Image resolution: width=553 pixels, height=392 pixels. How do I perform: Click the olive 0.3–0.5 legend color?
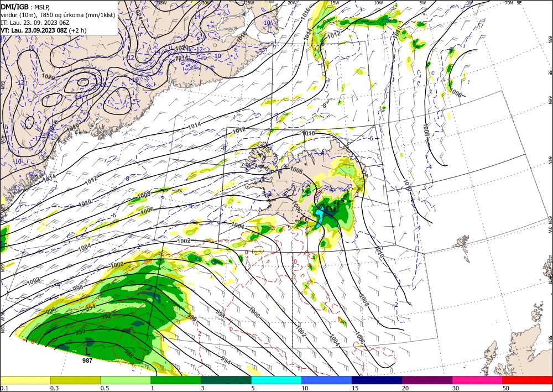(x=75, y=380)
